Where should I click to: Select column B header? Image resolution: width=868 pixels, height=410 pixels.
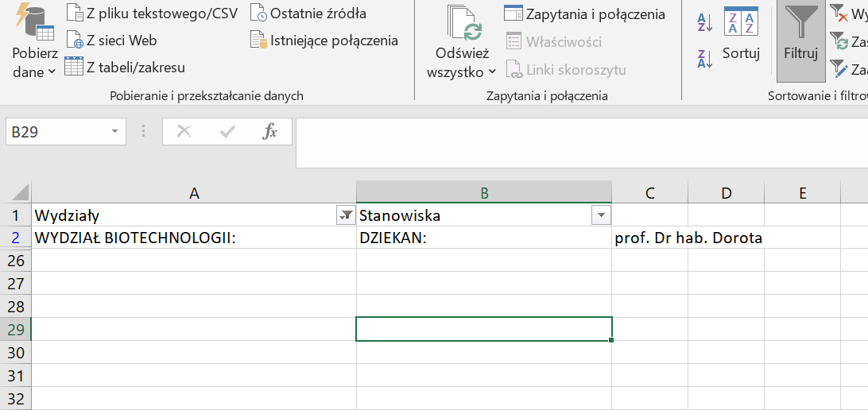click(x=484, y=192)
